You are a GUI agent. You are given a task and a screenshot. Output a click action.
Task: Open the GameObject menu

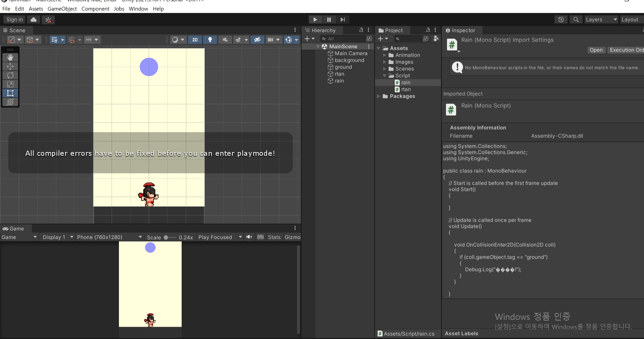tap(62, 9)
